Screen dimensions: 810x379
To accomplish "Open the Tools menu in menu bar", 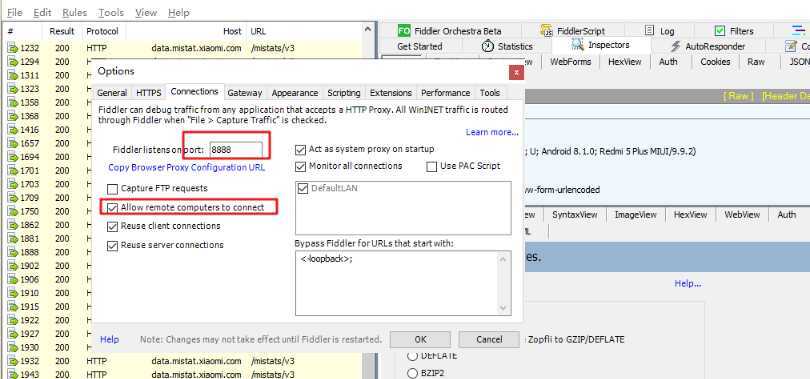I will (111, 12).
